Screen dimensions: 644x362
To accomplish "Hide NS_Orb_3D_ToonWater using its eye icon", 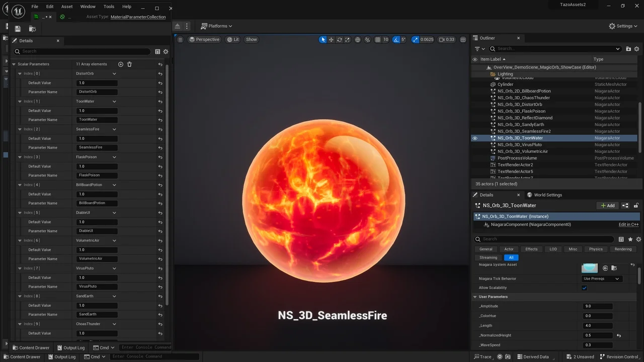I will [x=474, y=138].
